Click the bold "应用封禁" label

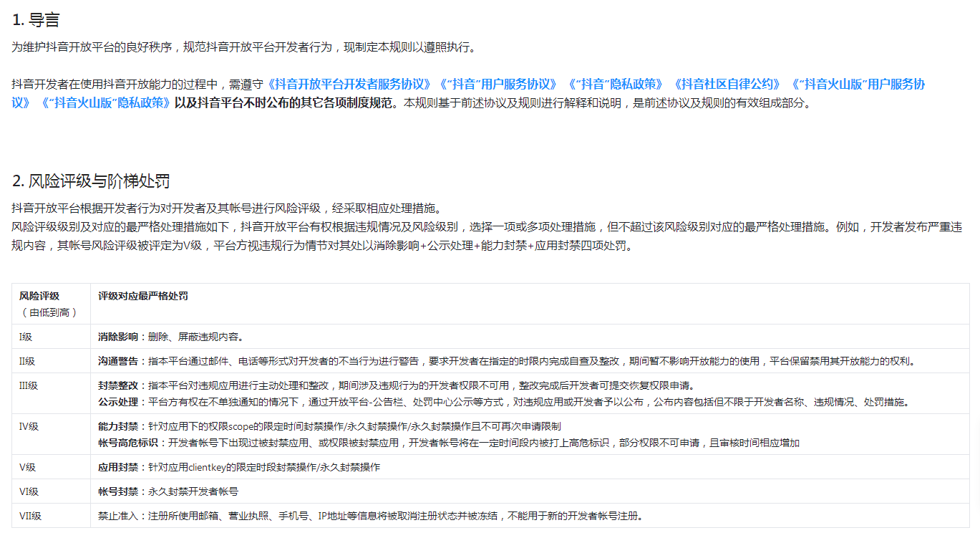click(x=118, y=467)
